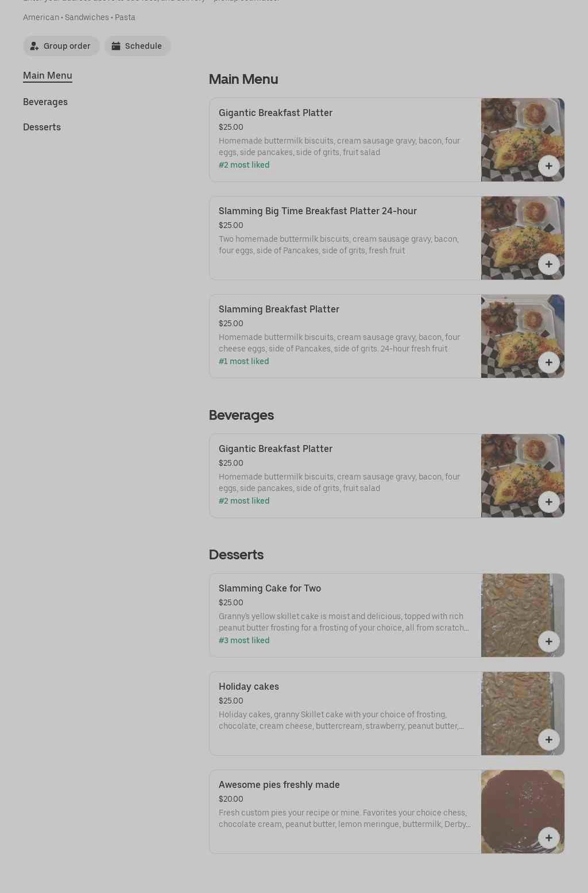This screenshot has height=893, width=588.
Task: Open Holiday cakes item details
Action: pyautogui.click(x=249, y=686)
